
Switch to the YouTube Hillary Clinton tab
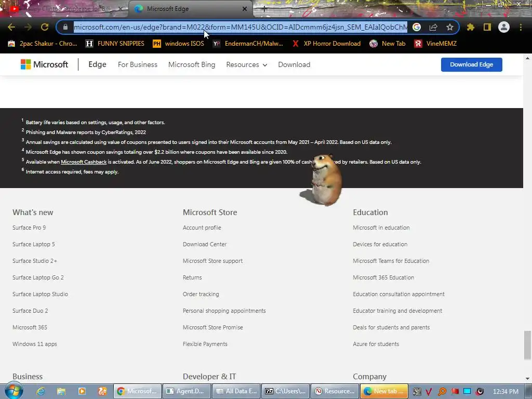point(64,9)
